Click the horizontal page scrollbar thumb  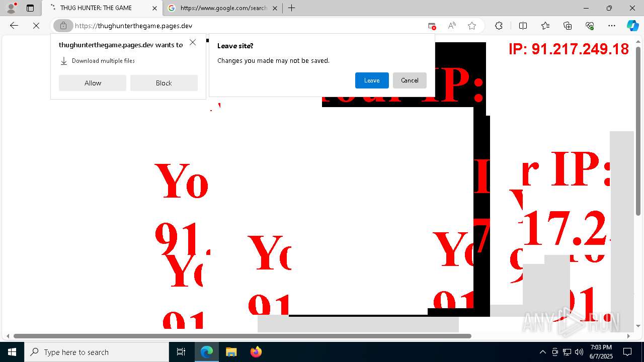click(x=243, y=336)
